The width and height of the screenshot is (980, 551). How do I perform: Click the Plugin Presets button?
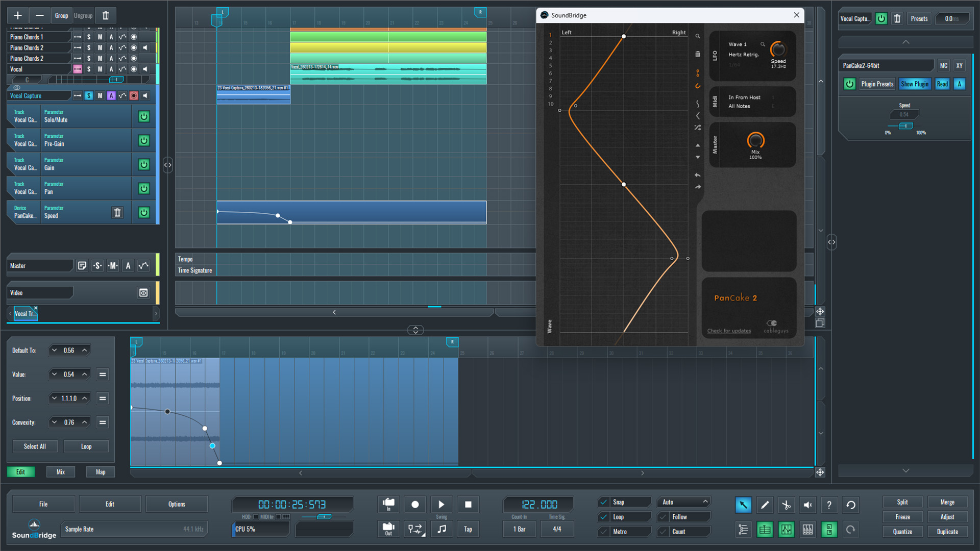pyautogui.click(x=877, y=84)
